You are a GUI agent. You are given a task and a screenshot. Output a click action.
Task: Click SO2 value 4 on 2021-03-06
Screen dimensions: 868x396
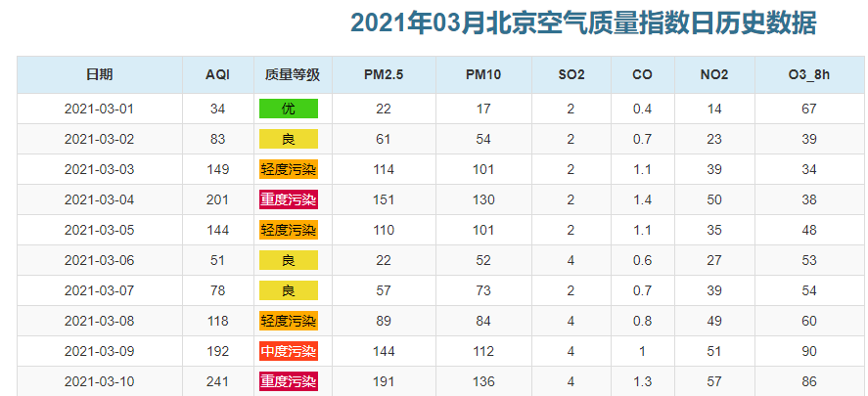click(571, 260)
